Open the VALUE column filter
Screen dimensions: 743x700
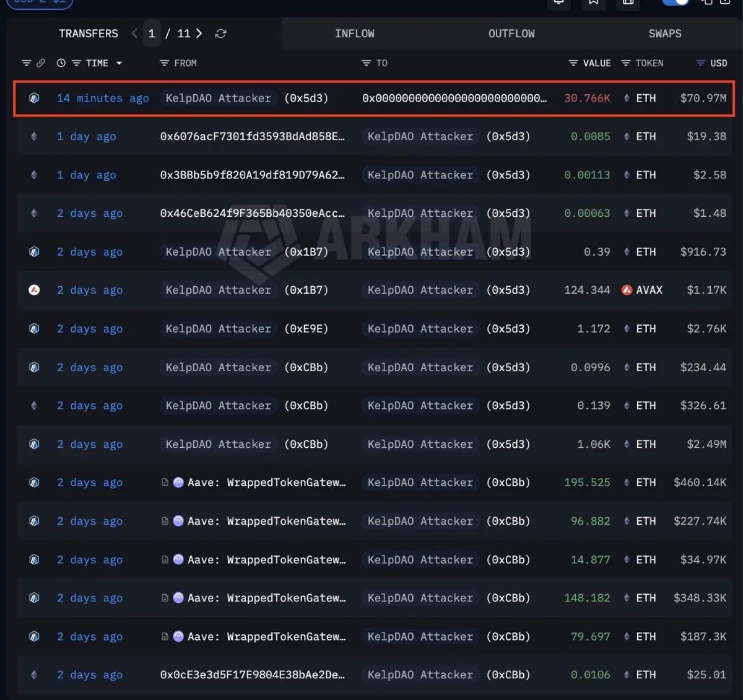(573, 63)
